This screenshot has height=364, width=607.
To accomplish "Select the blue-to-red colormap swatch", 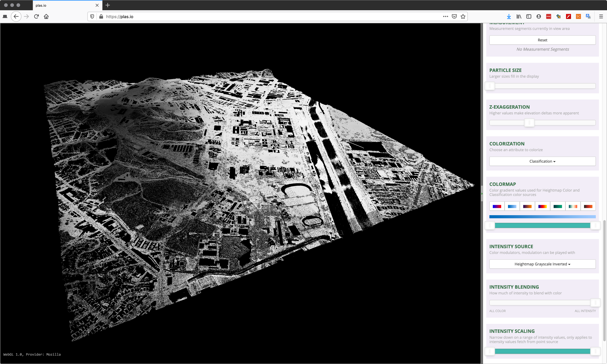I will pos(497,206).
